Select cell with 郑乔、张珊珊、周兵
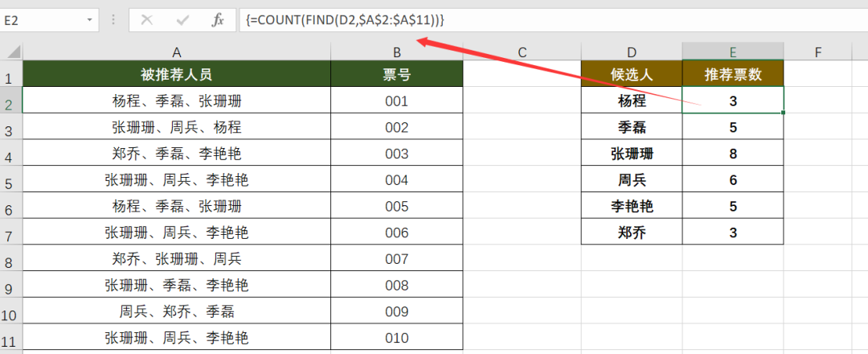Screen dimensions: 868x354 pos(177,259)
